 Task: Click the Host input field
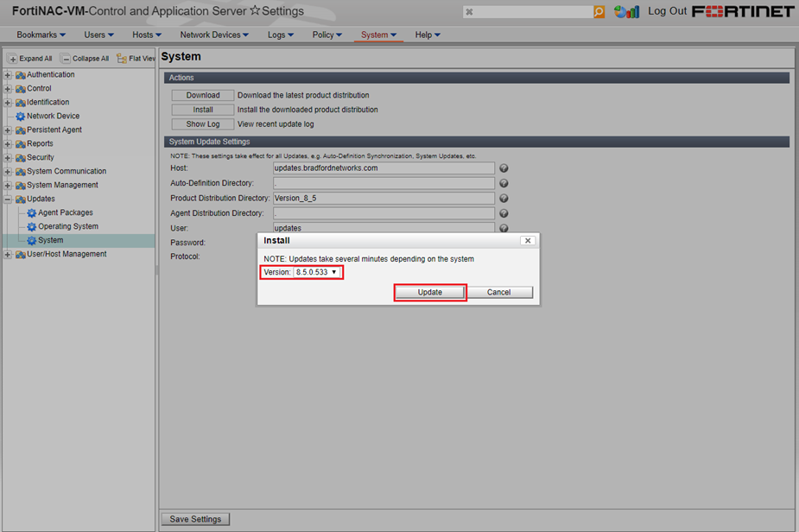point(384,168)
